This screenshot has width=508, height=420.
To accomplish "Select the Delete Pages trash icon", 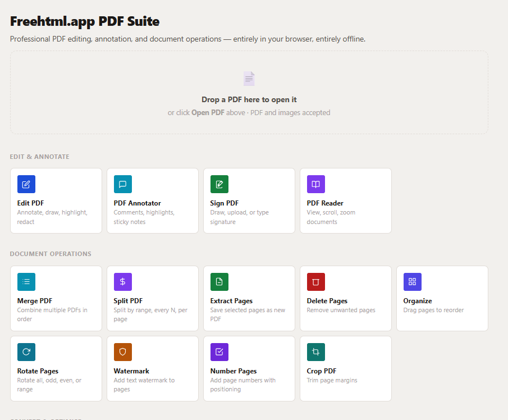I will (x=315, y=281).
